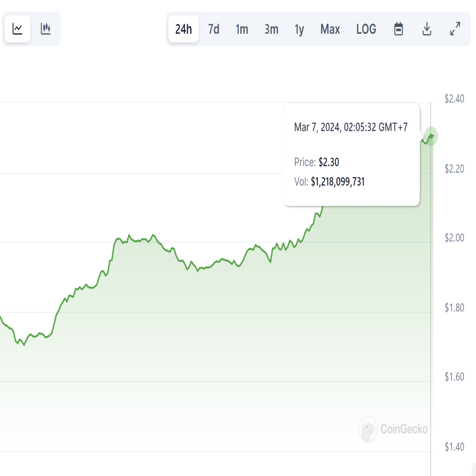
Task: Select the 7d time range
Action: (x=214, y=29)
